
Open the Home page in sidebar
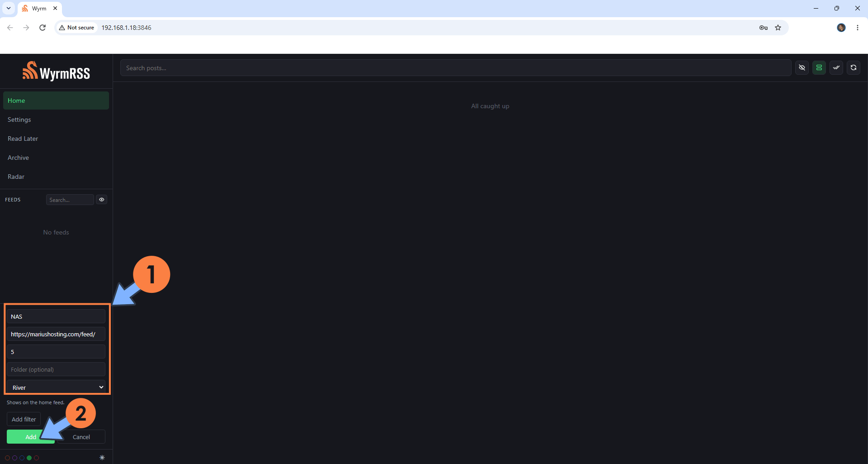click(56, 100)
